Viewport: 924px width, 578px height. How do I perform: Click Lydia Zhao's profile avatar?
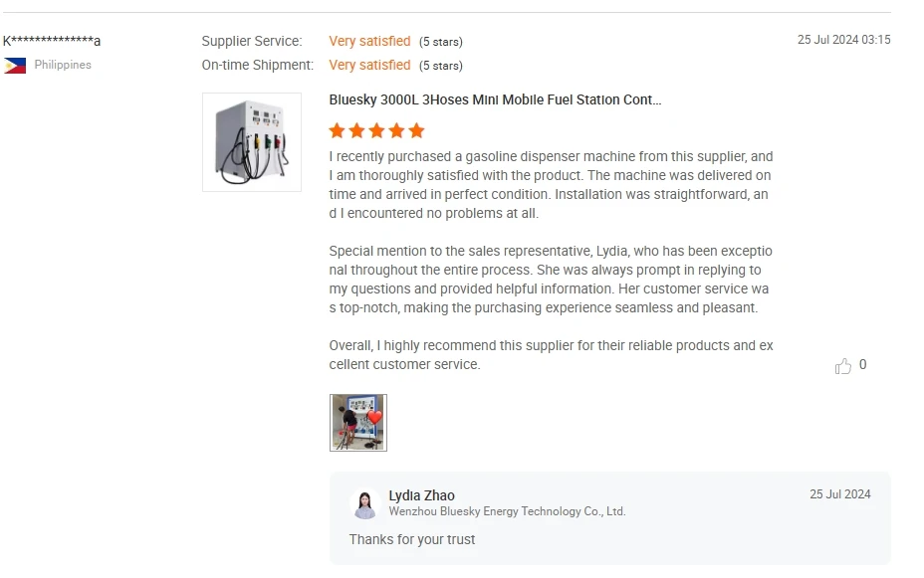click(x=364, y=504)
